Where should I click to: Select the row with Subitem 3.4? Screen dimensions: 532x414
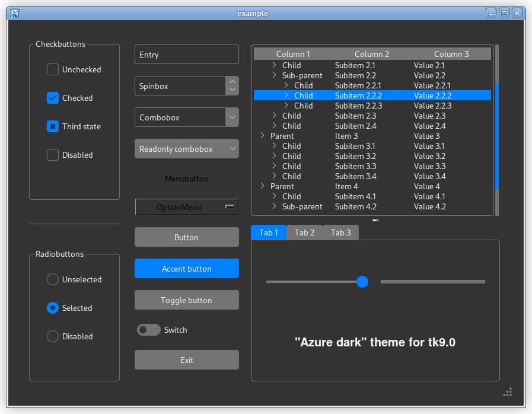(372, 176)
